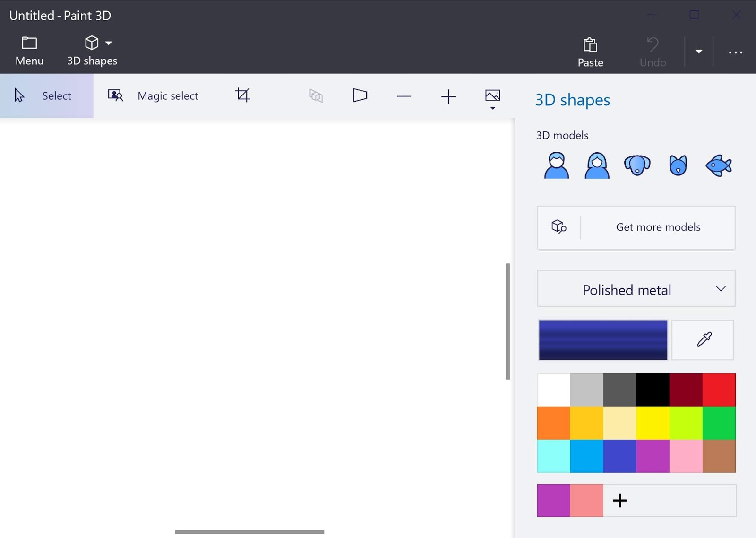Toggle the Mixed reality flag icon
Viewport: 756px width, 538px height.
[360, 95]
